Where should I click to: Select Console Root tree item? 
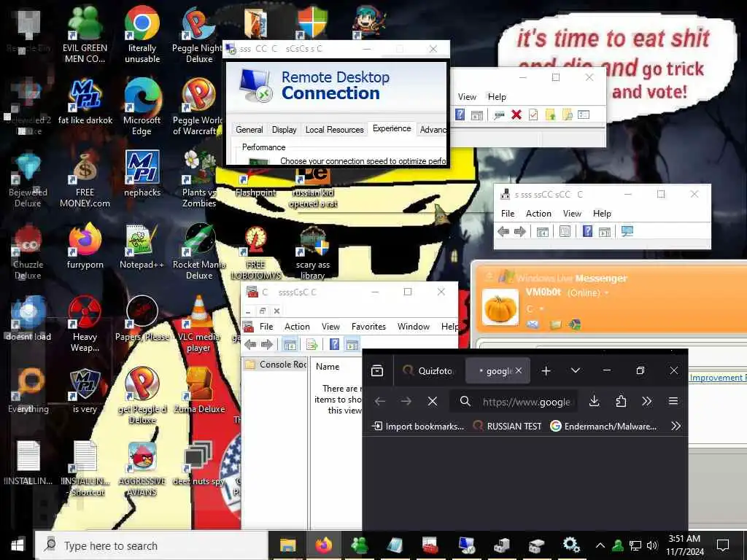tap(276, 365)
